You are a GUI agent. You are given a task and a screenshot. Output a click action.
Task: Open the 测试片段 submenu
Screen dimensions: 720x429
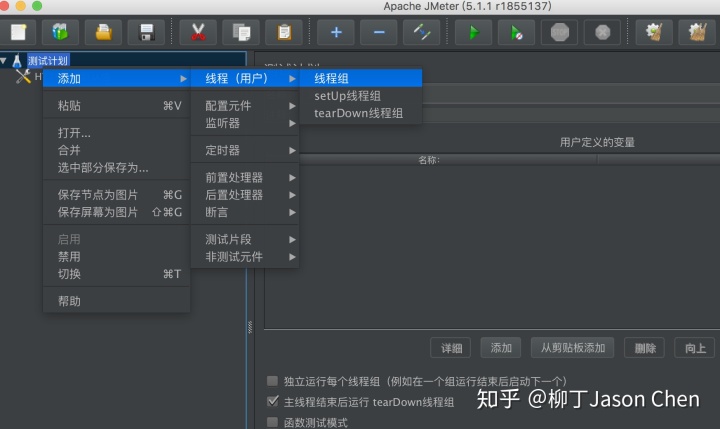coord(245,239)
